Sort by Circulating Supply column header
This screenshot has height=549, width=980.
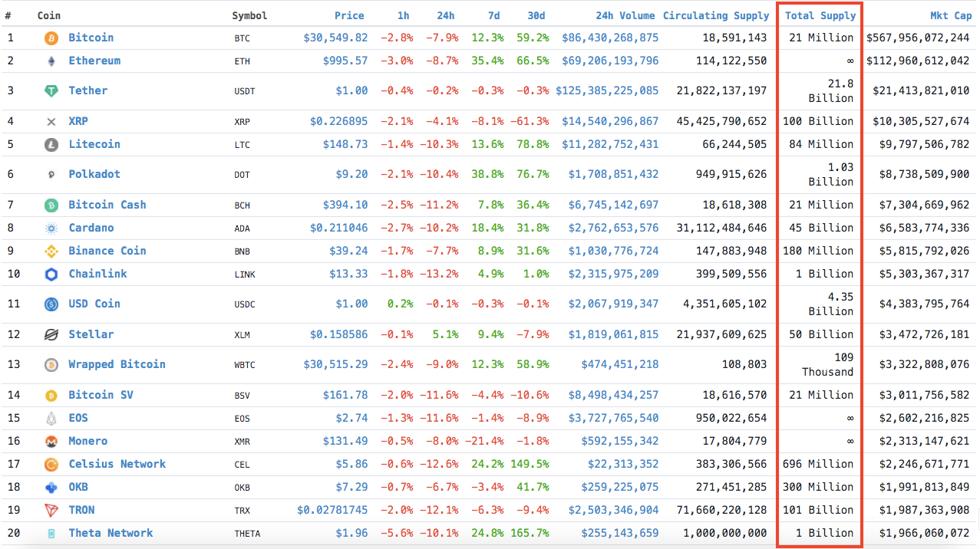(716, 15)
